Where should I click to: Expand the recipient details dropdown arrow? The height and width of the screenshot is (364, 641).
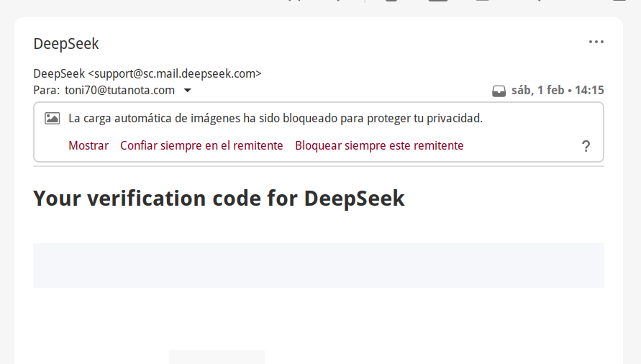[x=188, y=91]
